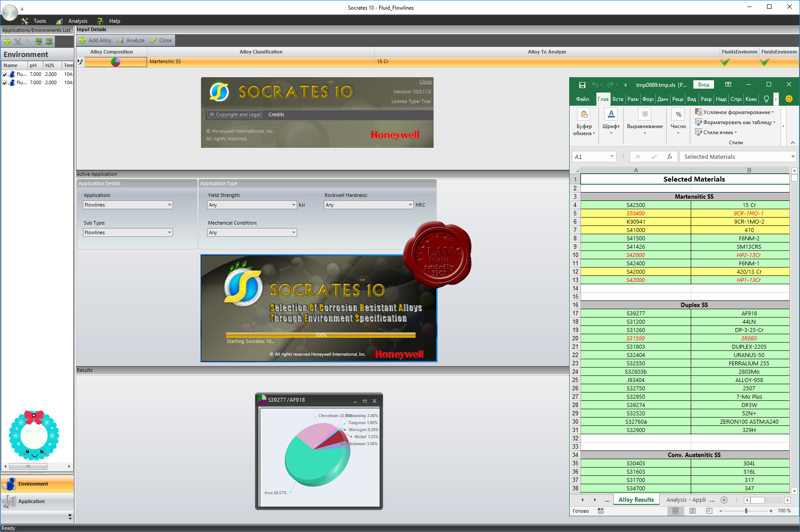The height and width of the screenshot is (532, 800).
Task: Click the Close checkmark in Input Details toolbar
Action: [153, 40]
